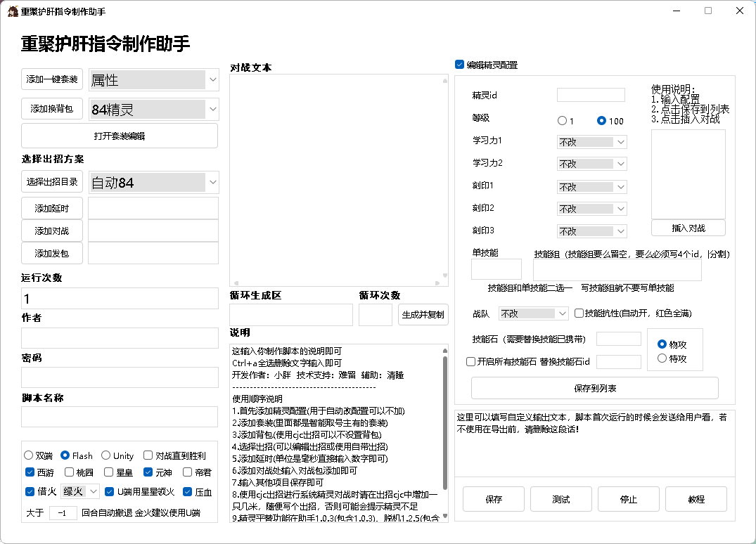This screenshot has width=756, height=544.
Task: Click the 脚本名称 input field
Action: [120, 417]
